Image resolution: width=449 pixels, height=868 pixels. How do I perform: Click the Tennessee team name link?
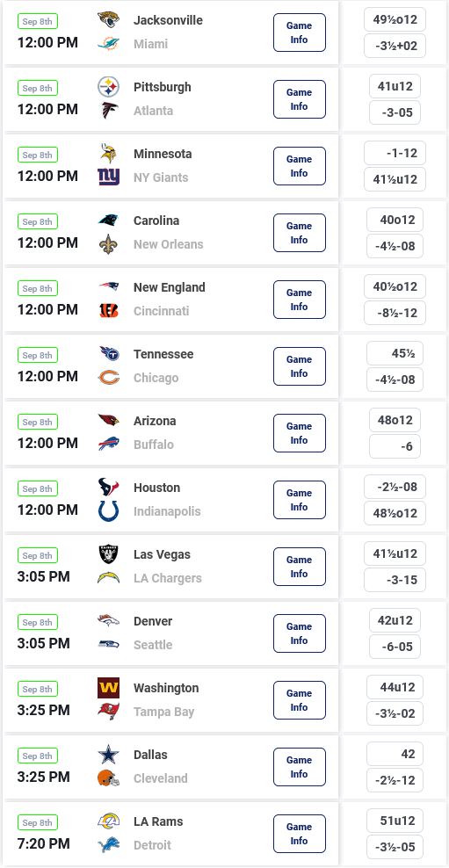coord(163,354)
